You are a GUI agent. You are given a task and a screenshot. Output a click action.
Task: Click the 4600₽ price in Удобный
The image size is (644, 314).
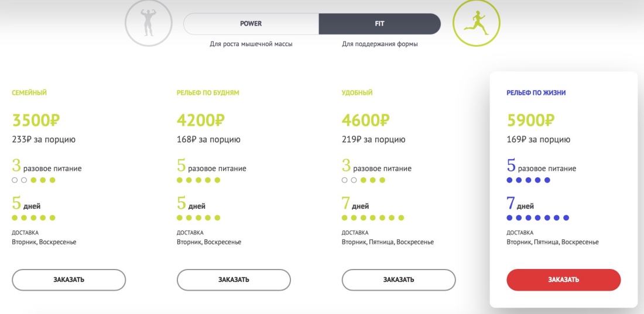tap(365, 120)
